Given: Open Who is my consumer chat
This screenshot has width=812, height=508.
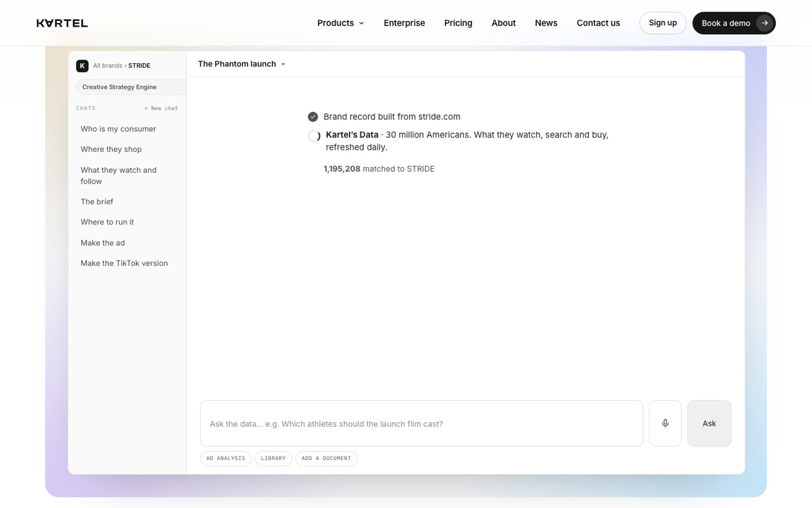Looking at the screenshot, I should point(118,129).
